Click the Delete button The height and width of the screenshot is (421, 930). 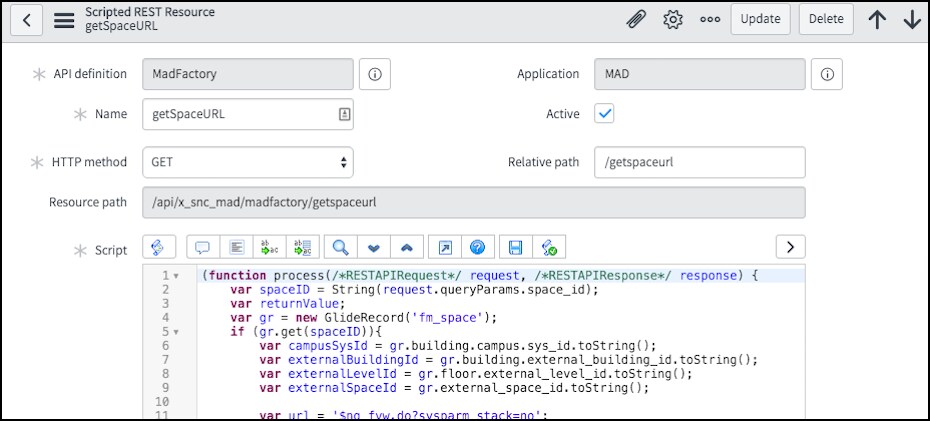point(826,19)
